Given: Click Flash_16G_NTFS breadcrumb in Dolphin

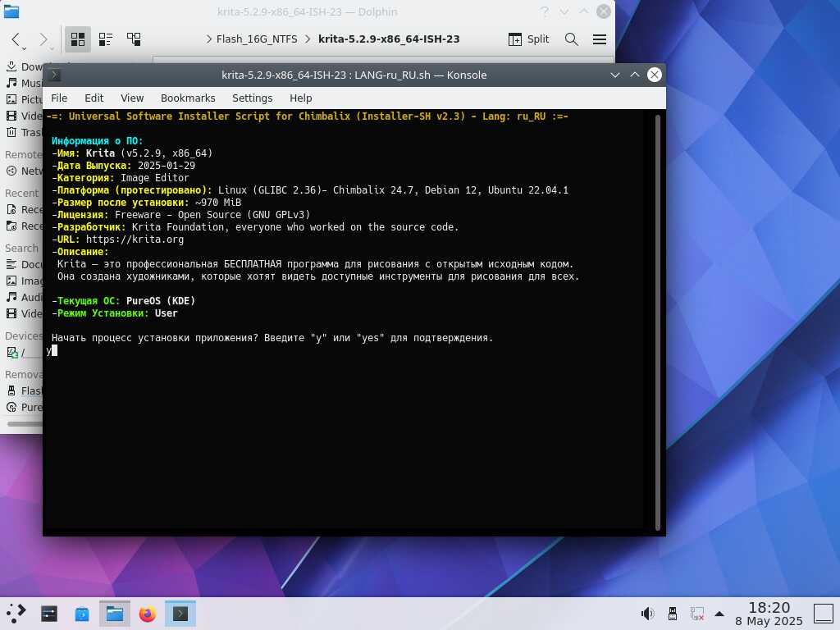Looking at the screenshot, I should pyautogui.click(x=257, y=39).
